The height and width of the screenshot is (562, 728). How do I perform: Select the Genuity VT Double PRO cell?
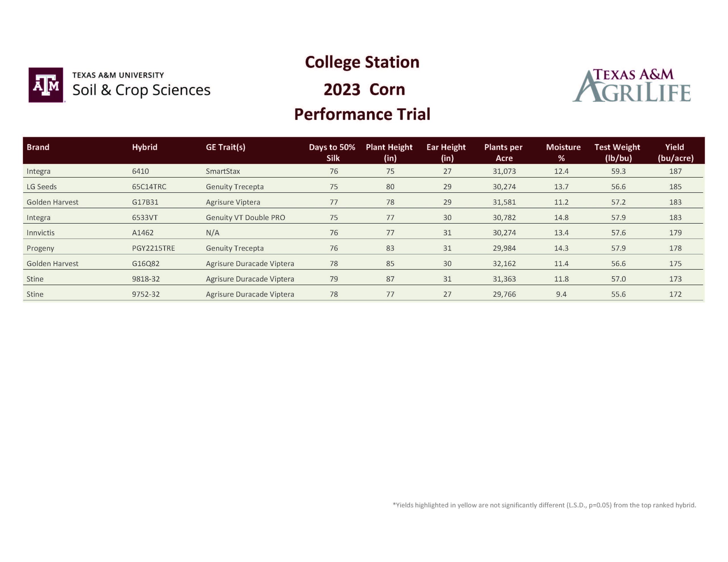tap(245, 218)
